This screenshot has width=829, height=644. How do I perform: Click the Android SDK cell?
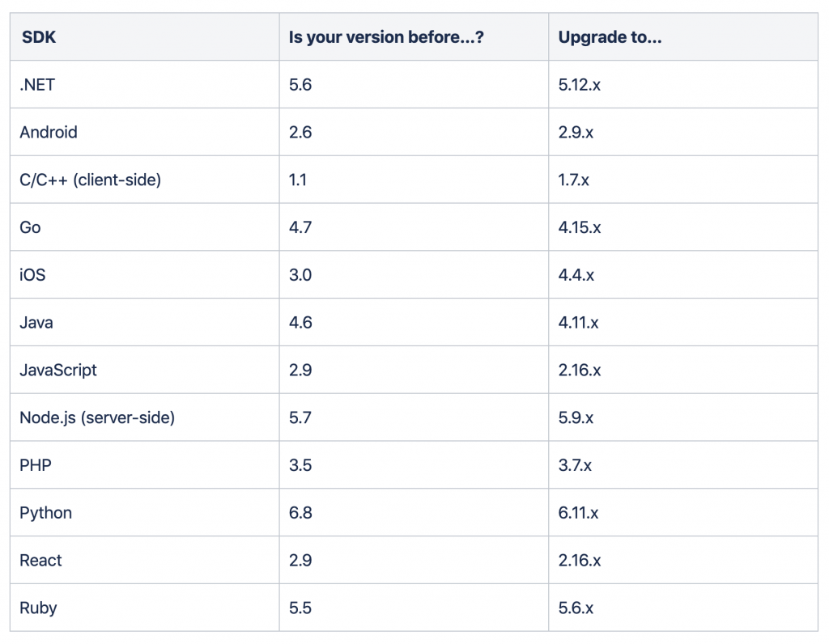pyautogui.click(x=49, y=132)
